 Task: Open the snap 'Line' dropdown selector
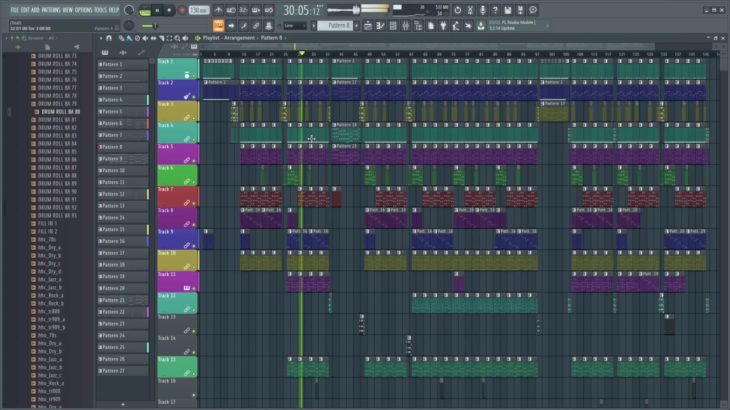pos(295,26)
